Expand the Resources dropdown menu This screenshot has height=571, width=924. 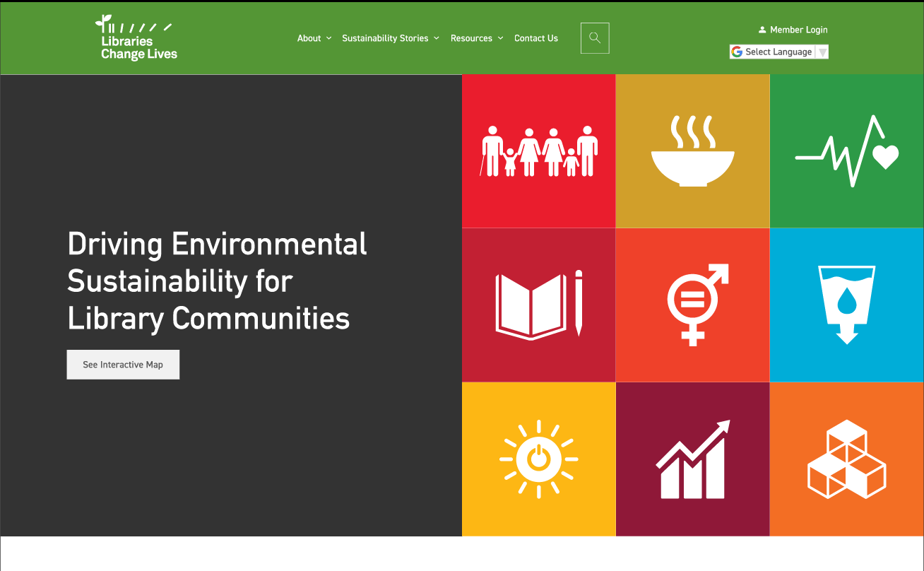476,38
